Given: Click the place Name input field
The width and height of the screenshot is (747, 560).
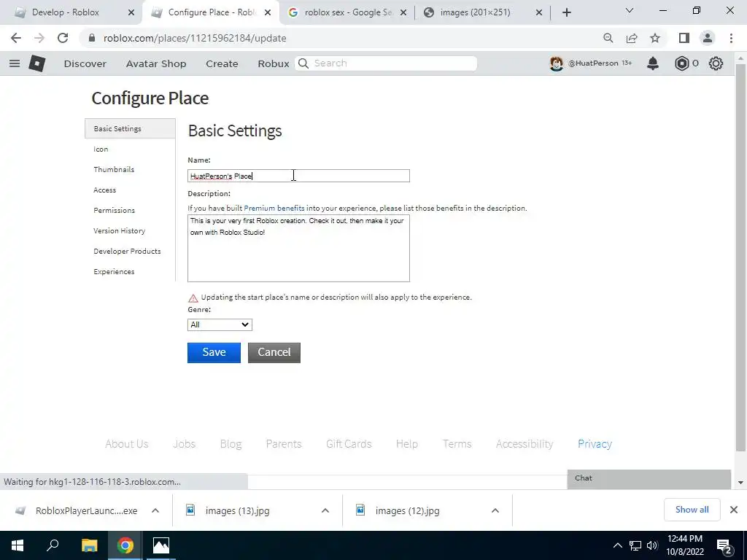Looking at the screenshot, I should click(x=298, y=176).
